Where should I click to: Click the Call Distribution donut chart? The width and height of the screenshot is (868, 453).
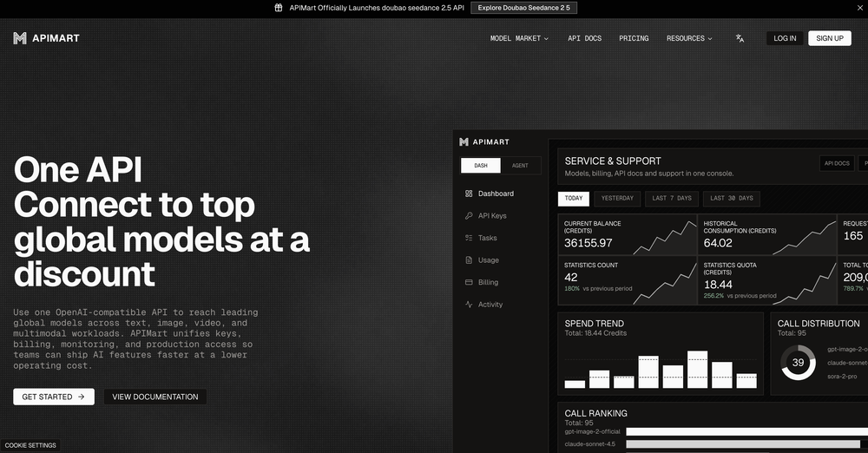coord(798,363)
